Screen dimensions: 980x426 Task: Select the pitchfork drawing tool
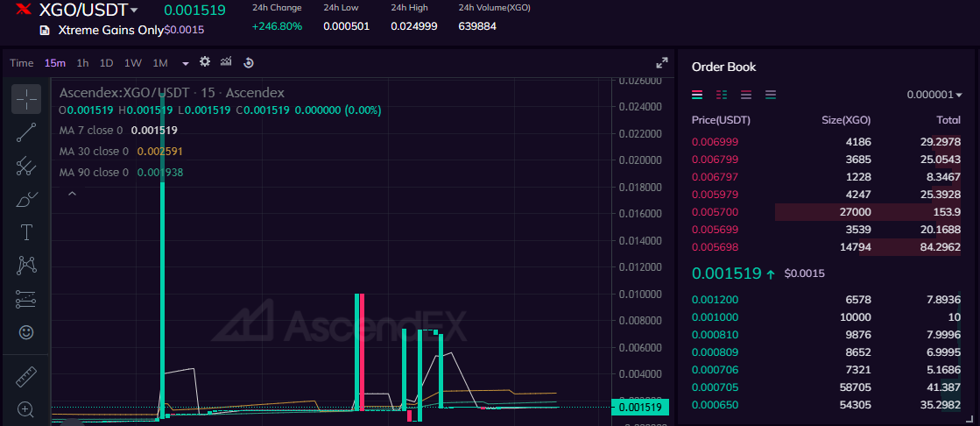click(x=26, y=166)
